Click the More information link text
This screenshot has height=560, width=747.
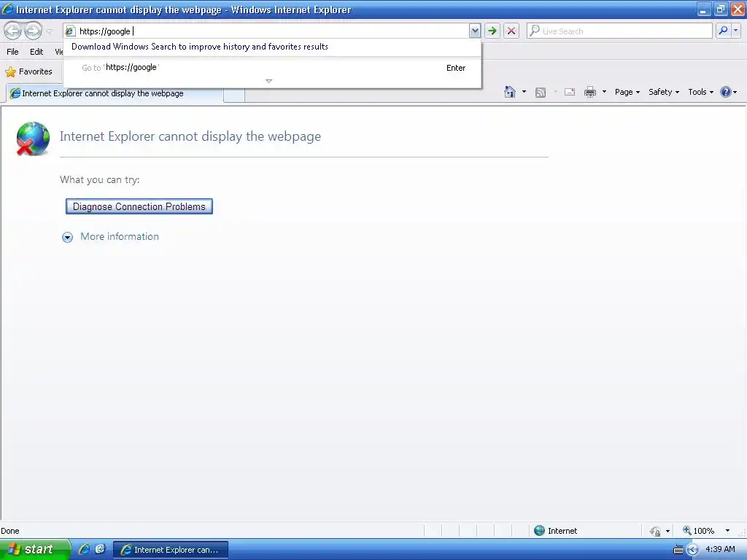click(x=120, y=237)
